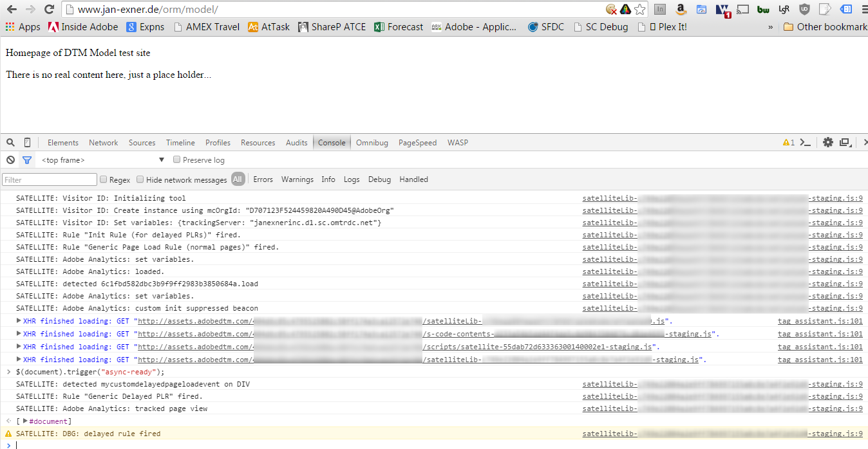The image size is (868, 449).
Task: Expand the #document result node
Action: coord(25,421)
